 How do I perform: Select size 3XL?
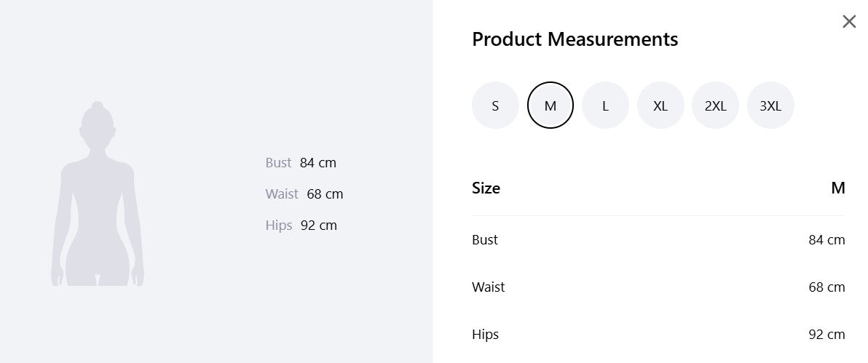pos(770,105)
